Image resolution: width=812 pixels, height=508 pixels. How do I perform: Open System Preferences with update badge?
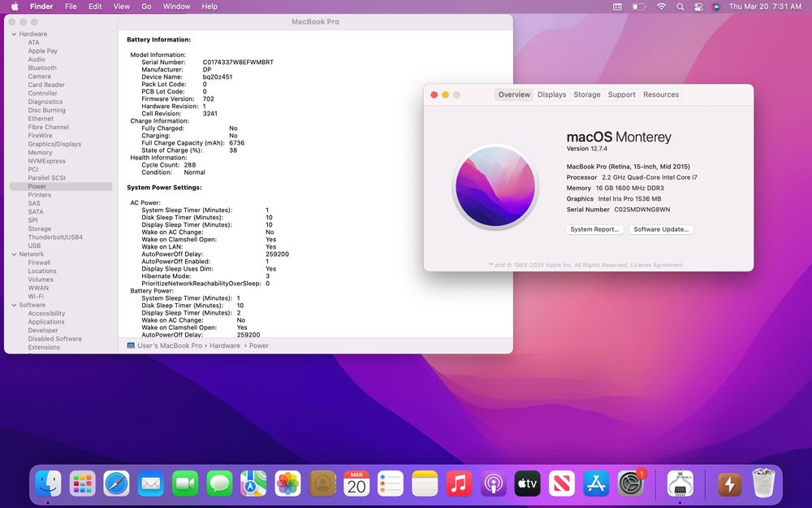[631, 483]
